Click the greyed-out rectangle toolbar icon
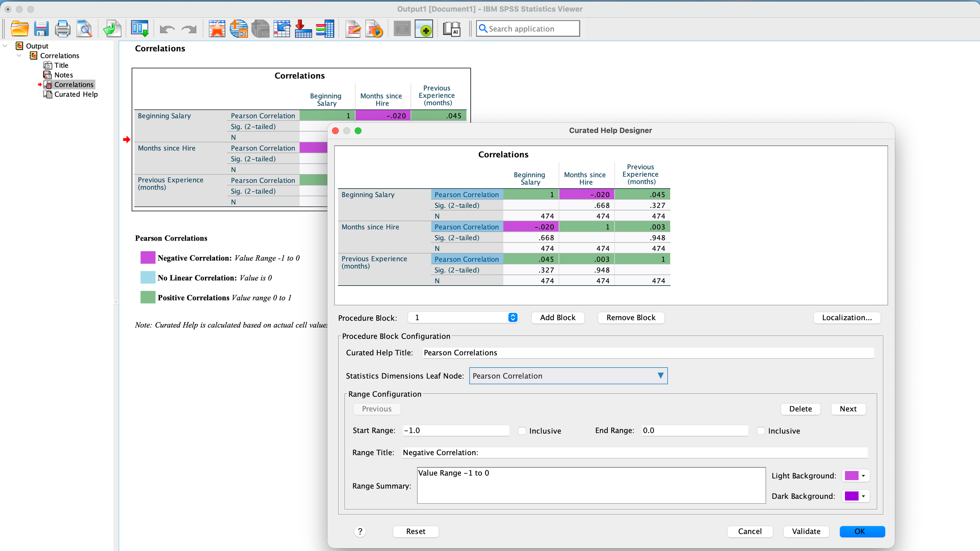Image resolution: width=980 pixels, height=551 pixels. [402, 29]
